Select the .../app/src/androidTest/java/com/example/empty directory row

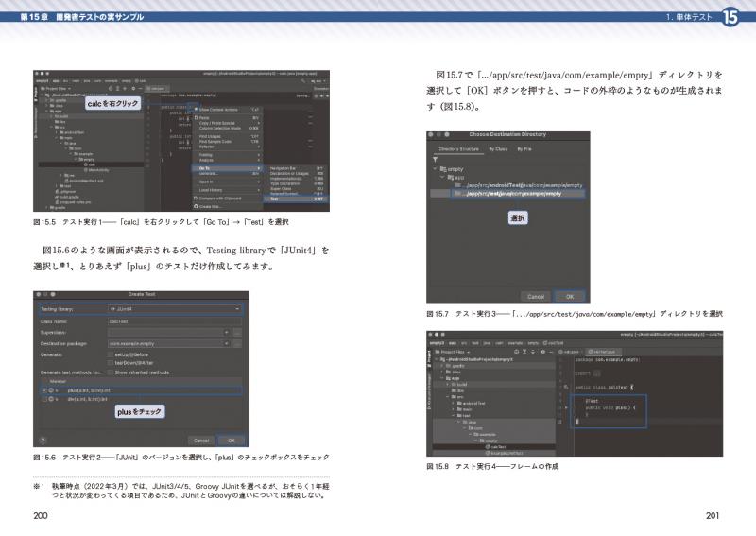pos(519,185)
